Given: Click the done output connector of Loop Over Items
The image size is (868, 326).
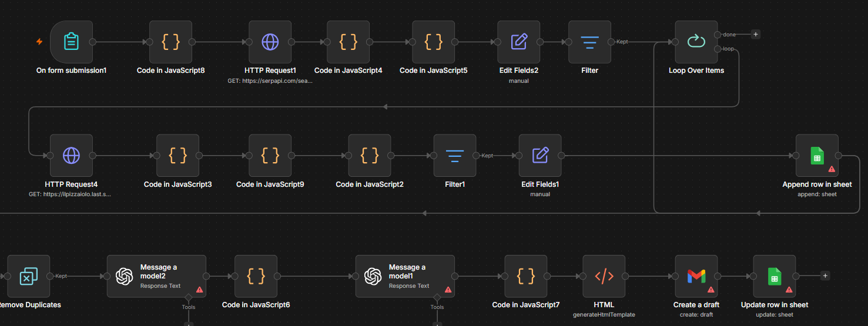Looking at the screenshot, I should (718, 35).
